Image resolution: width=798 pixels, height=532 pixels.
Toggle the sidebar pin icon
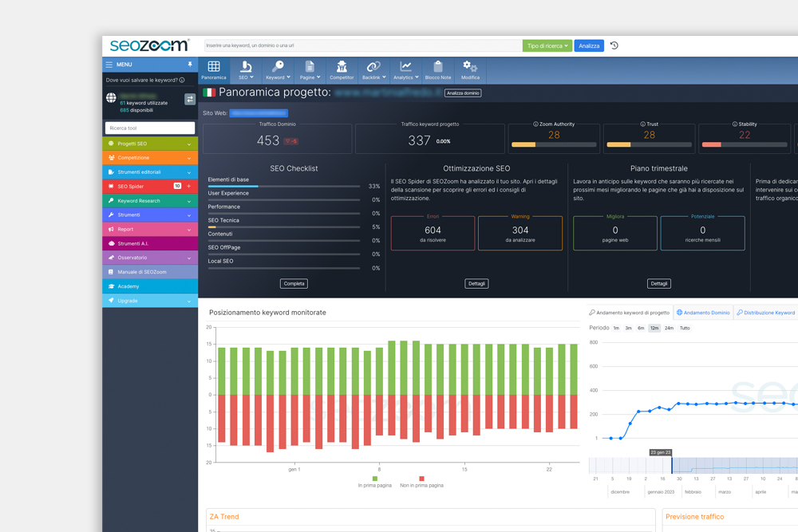190,65
